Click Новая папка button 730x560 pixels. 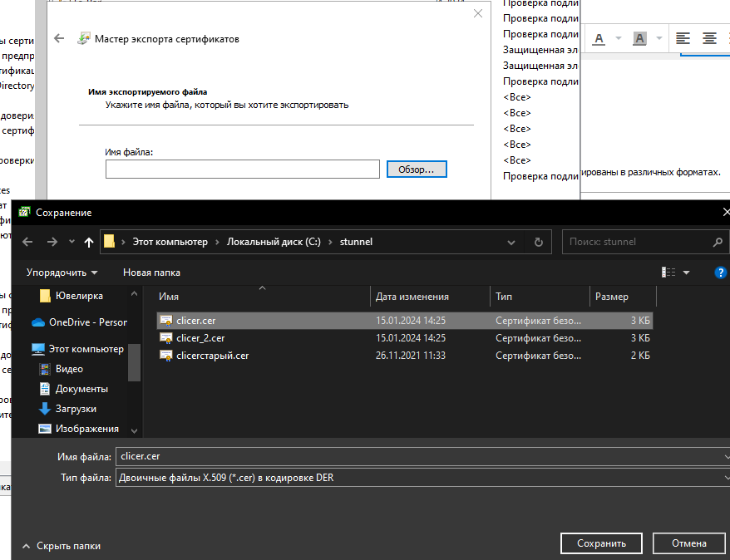151,273
